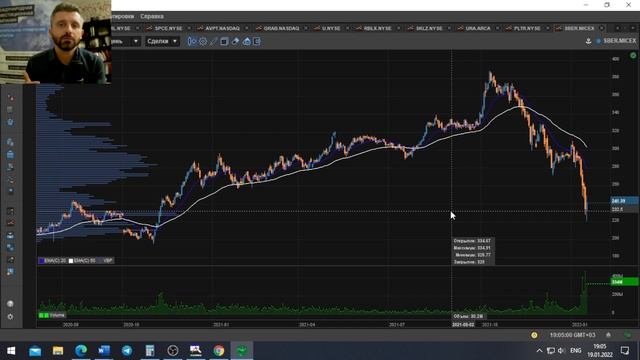Switch to the SPCE.NYSE chart tab
The width and height of the screenshot is (640, 360).
[168, 28]
